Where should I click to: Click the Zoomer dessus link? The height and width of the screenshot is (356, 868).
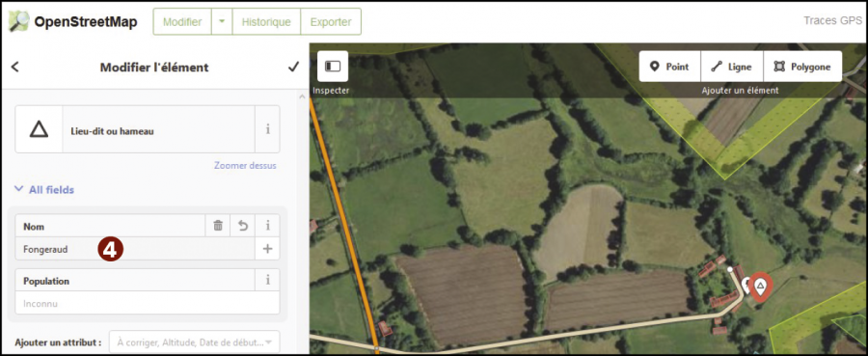click(x=245, y=166)
